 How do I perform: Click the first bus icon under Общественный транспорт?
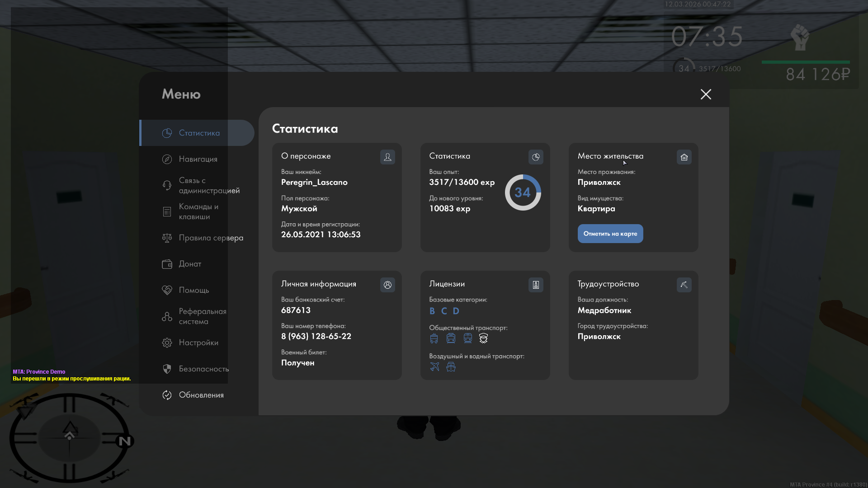pos(434,338)
